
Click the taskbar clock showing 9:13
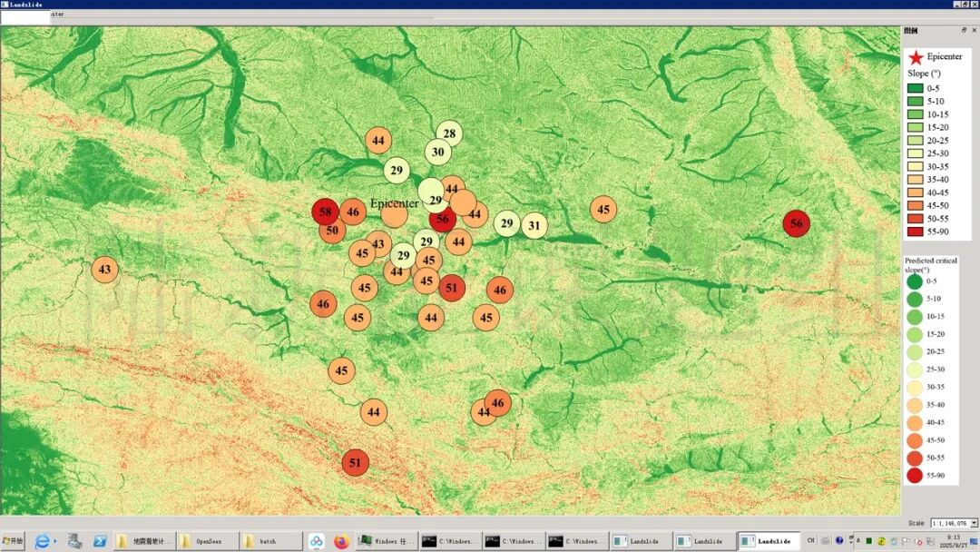[953, 541]
